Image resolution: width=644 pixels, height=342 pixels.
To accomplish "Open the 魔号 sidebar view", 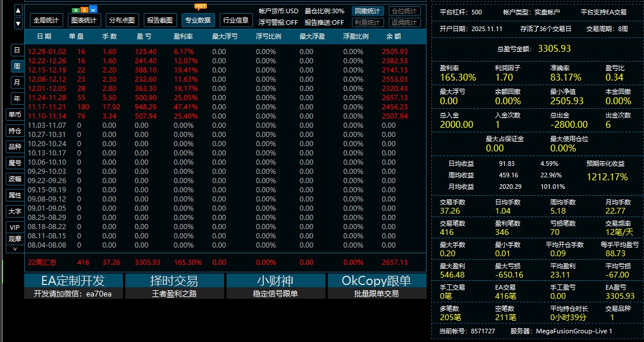I will tap(15, 163).
